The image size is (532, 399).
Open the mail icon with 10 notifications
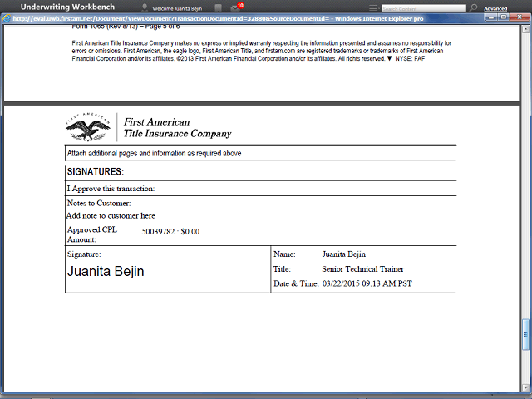[235, 7]
